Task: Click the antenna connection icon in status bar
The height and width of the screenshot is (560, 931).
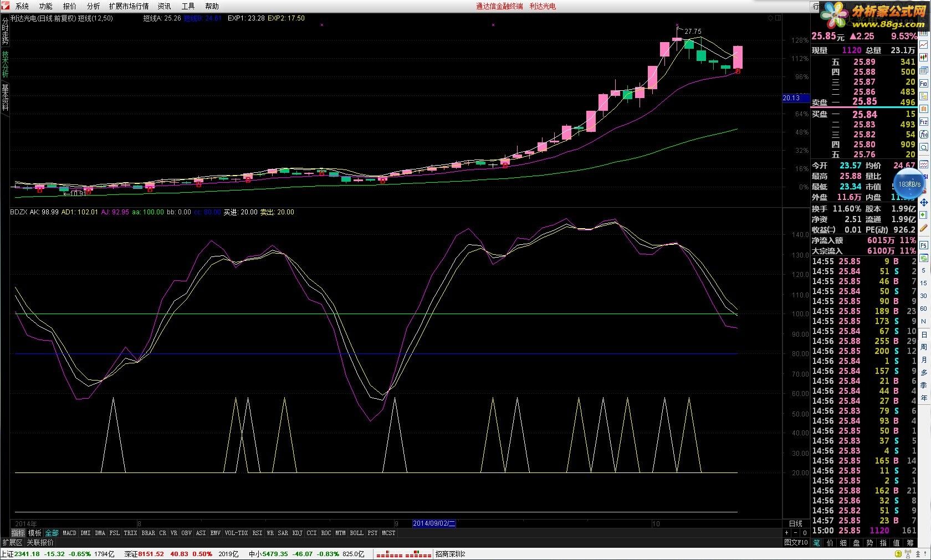Action: [908, 553]
